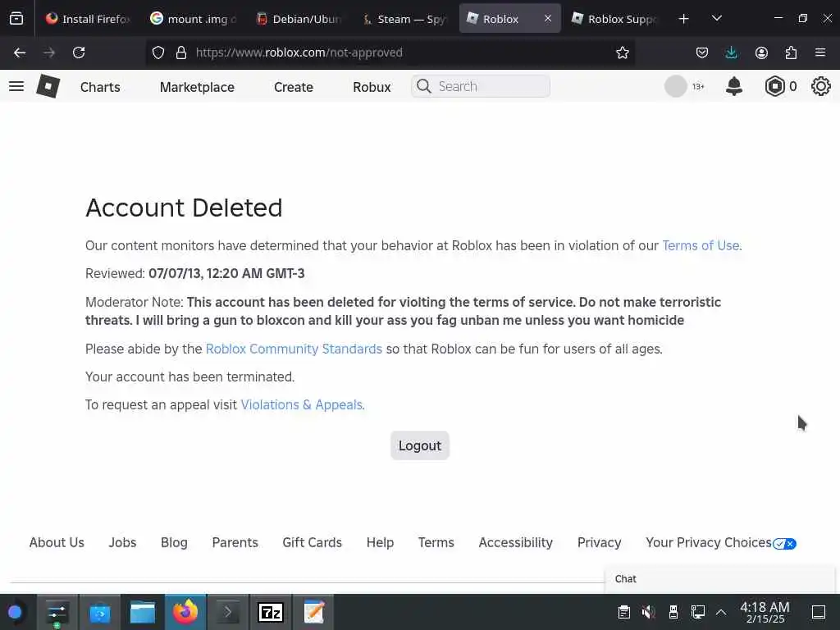Open the Charts menu
Image resolution: width=840 pixels, height=630 pixels.
point(100,87)
